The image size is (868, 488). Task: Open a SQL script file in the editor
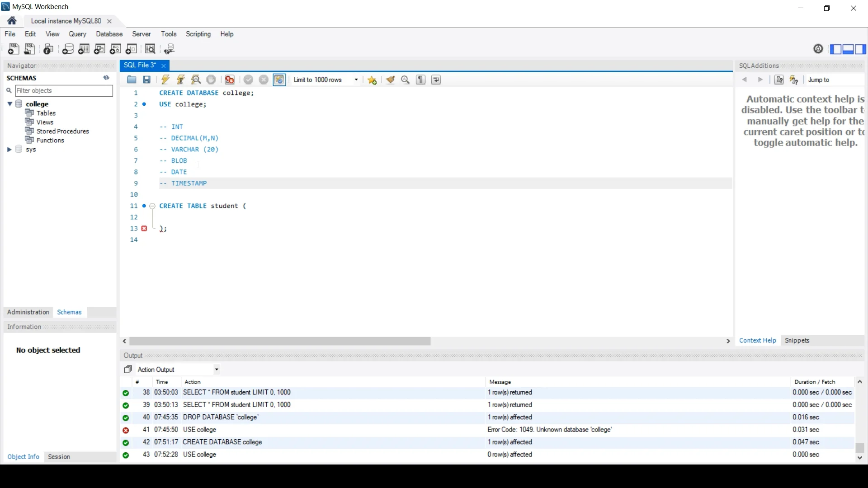click(x=132, y=80)
